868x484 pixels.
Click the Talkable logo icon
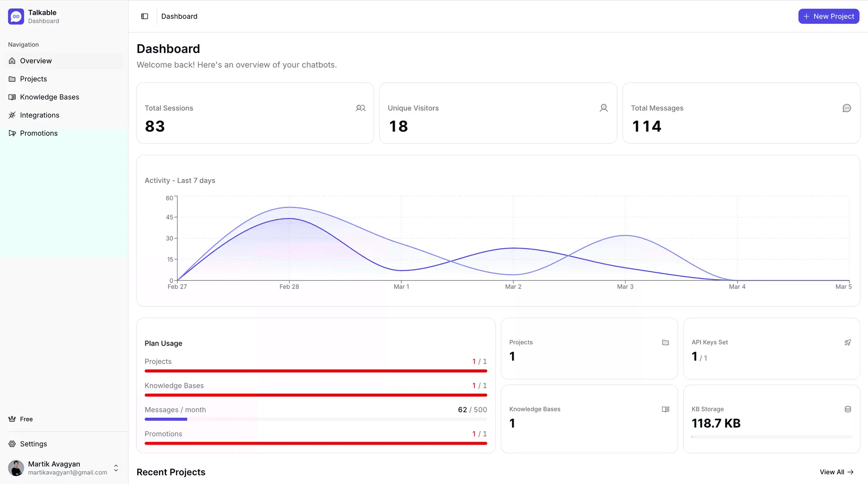click(16, 17)
